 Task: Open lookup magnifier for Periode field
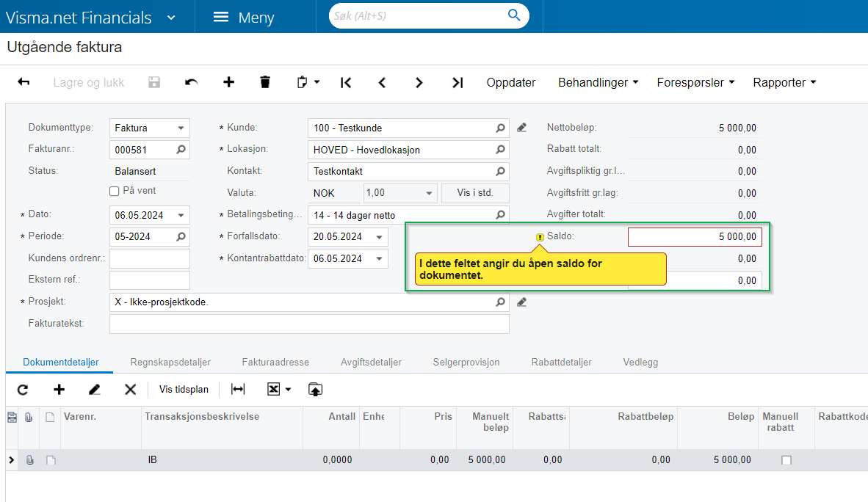coord(181,236)
